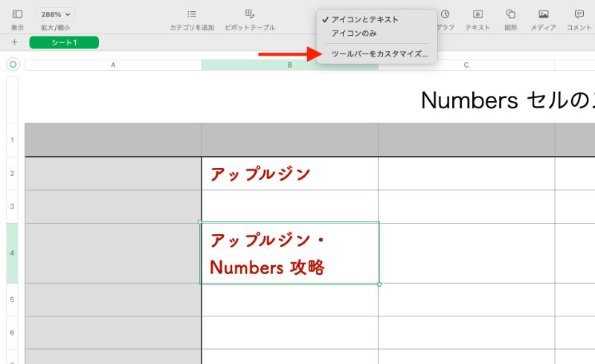Click cell A5 in the gray column
595x364 pixels.
[x=113, y=299]
